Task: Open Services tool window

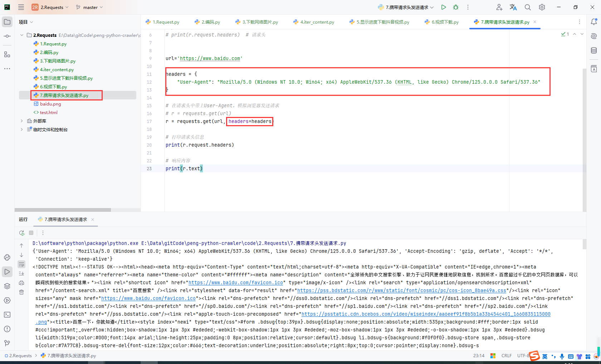Action: point(7,300)
